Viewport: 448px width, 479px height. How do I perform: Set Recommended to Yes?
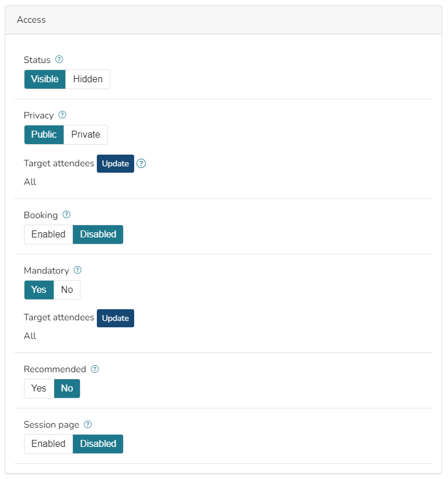(x=39, y=389)
